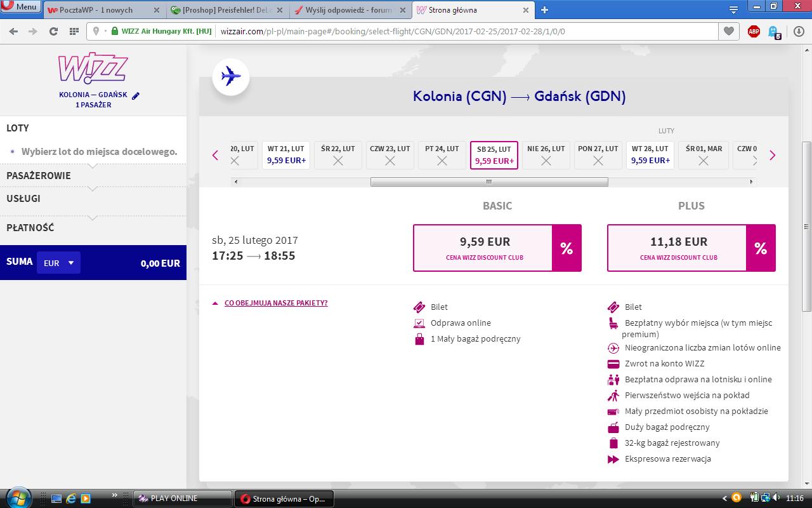Select the WT 21, LUT date
Viewport: 812px width, 508px height.
[286, 155]
